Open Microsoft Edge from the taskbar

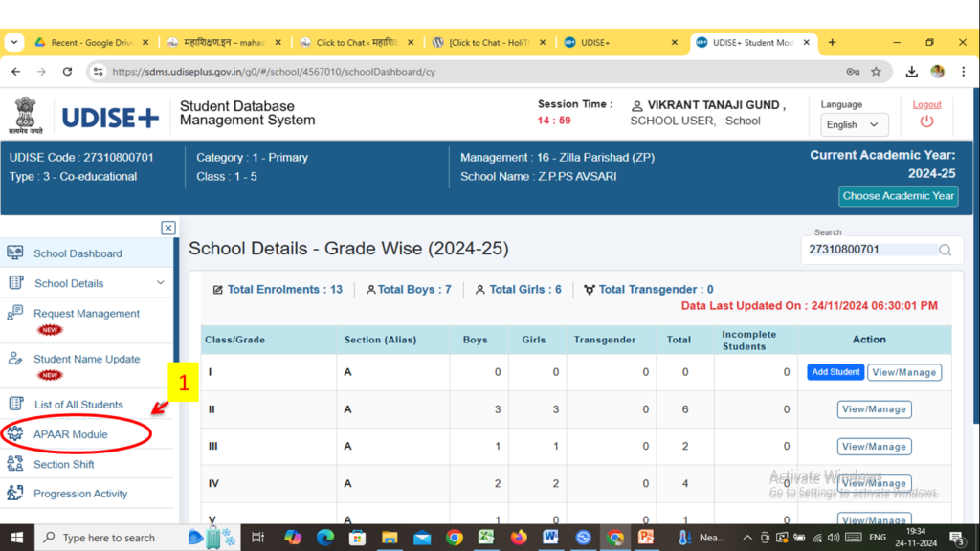[325, 538]
